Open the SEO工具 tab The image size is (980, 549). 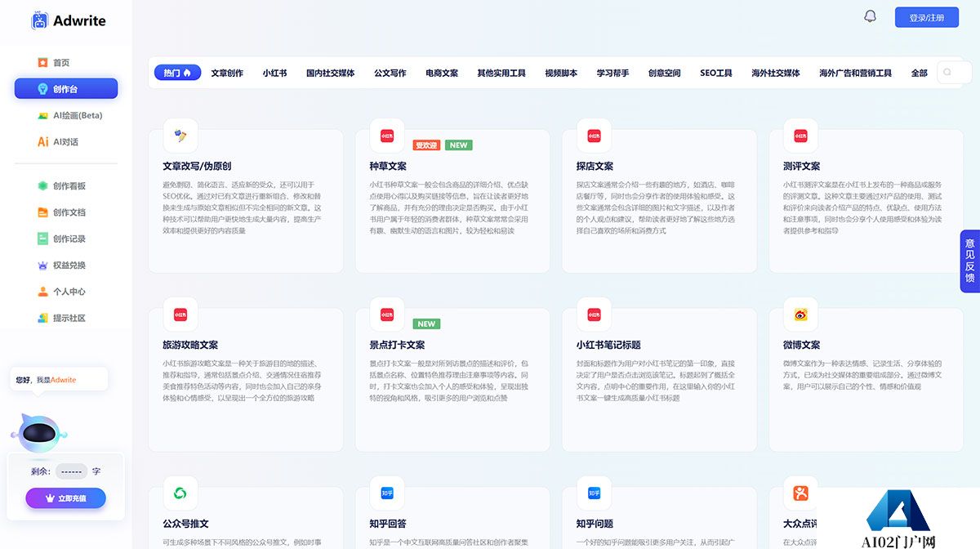716,73
